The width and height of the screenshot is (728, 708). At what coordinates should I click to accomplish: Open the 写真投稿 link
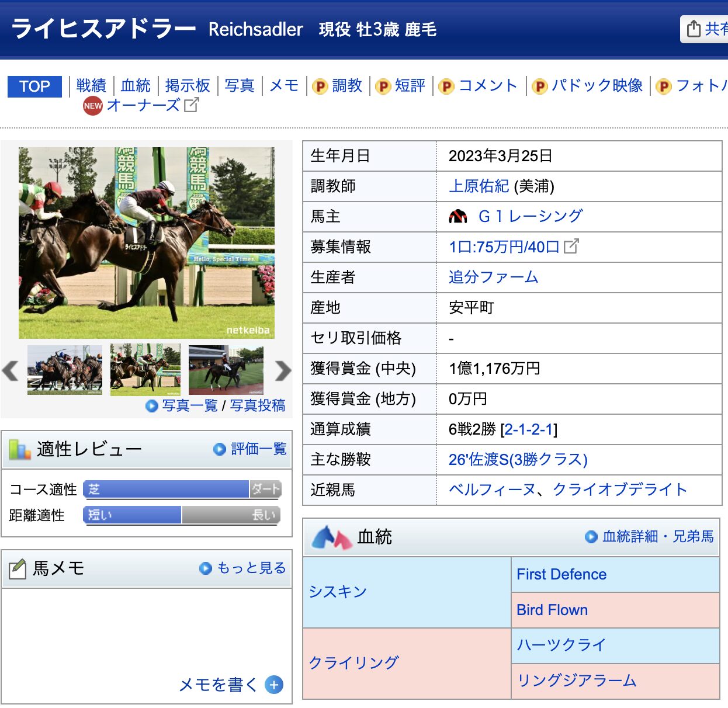click(x=257, y=405)
